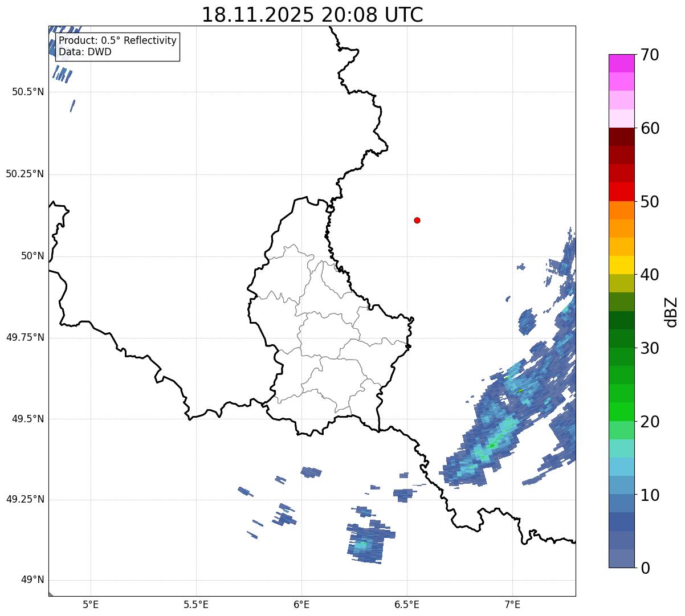Click the 'dBZ' colorbar label
The image size is (685, 616).
point(671,311)
